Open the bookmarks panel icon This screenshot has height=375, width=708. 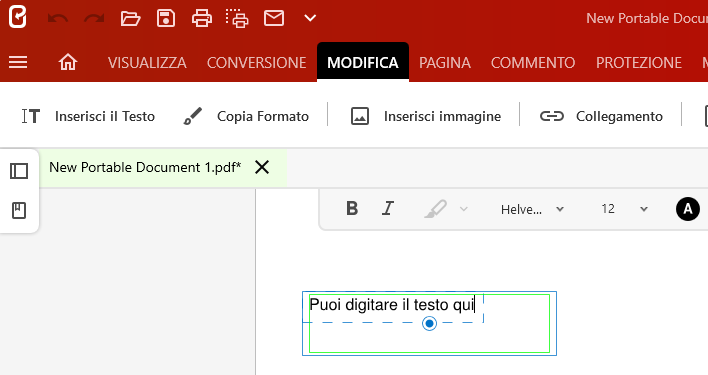pos(19,210)
